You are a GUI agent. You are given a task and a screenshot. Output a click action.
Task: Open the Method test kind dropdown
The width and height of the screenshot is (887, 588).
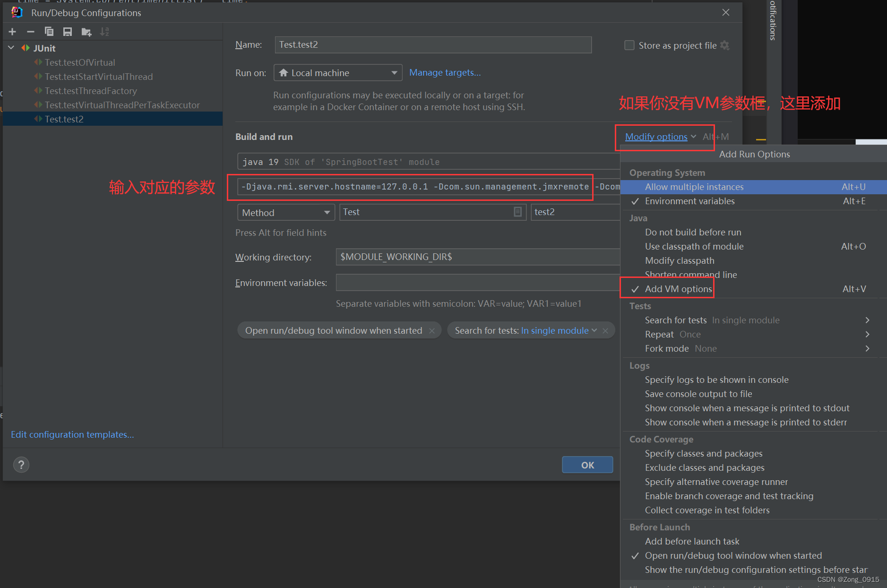coord(286,212)
